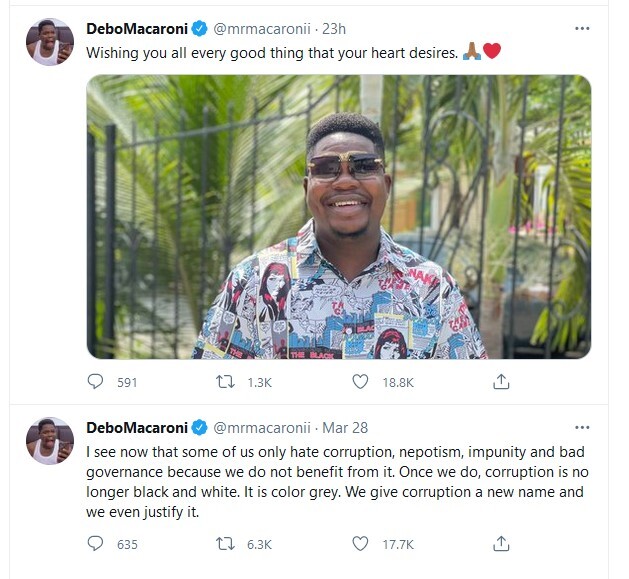Retweet the corruption tweet

click(x=227, y=544)
